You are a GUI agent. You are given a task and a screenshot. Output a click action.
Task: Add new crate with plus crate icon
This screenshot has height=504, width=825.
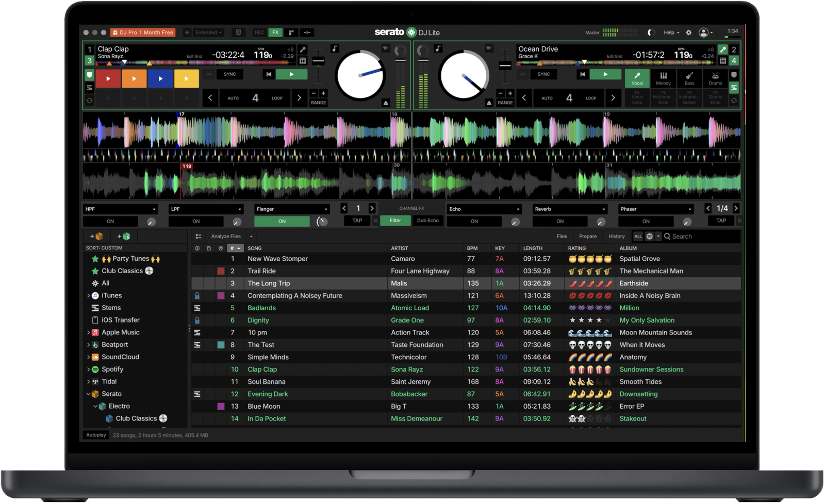pos(97,237)
